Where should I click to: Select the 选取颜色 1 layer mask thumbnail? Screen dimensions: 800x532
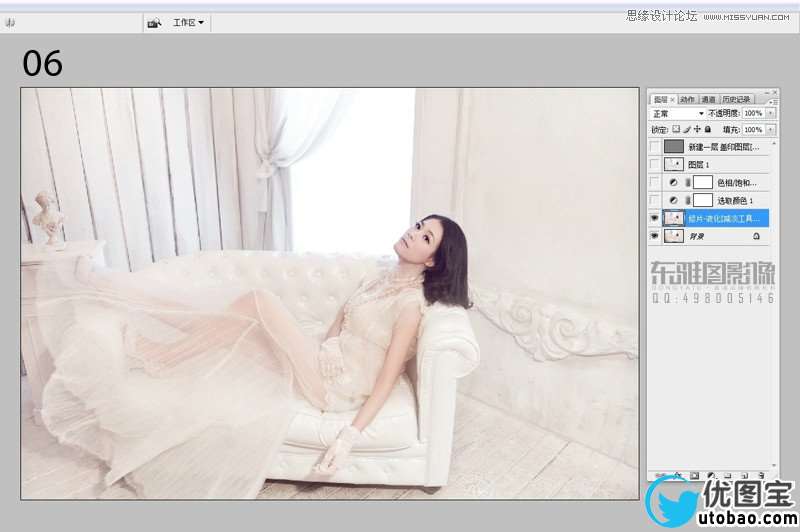pyautogui.click(x=703, y=200)
